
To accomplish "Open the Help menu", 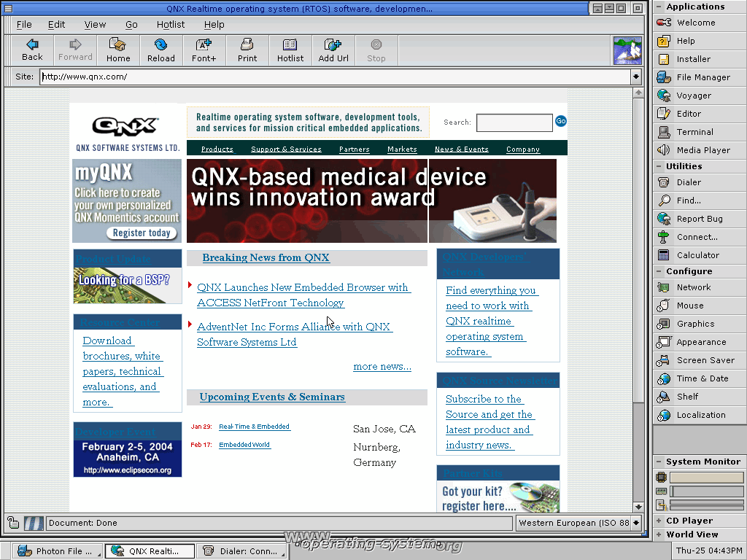I will click(x=214, y=25).
